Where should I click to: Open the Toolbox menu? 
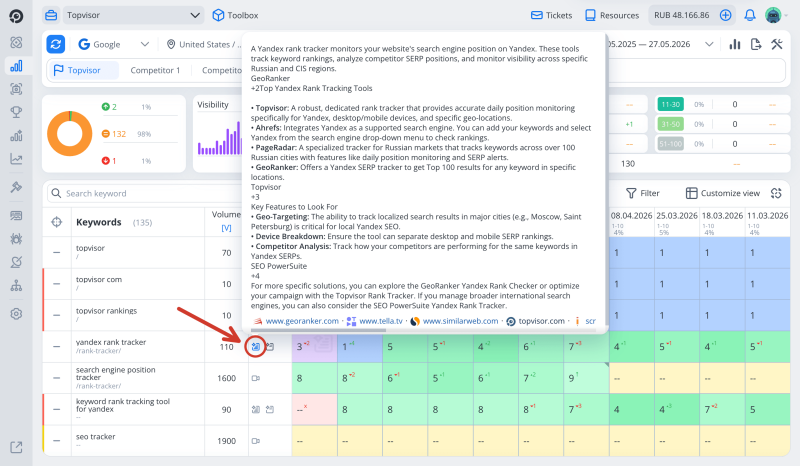[235, 15]
